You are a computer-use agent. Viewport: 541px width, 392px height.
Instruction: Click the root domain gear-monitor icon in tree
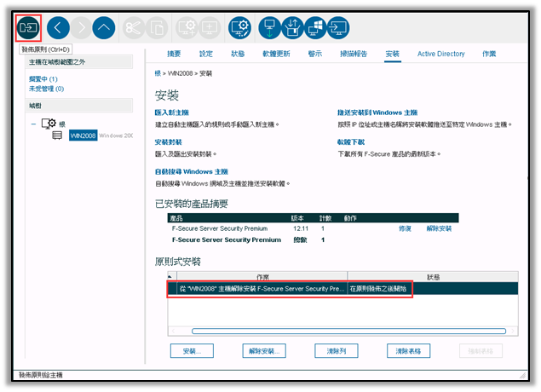click(49, 124)
